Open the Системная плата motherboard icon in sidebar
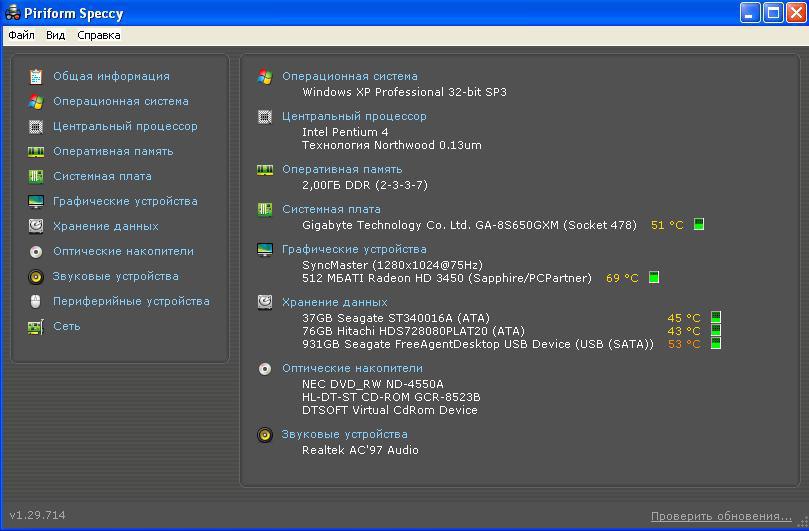 (36, 176)
